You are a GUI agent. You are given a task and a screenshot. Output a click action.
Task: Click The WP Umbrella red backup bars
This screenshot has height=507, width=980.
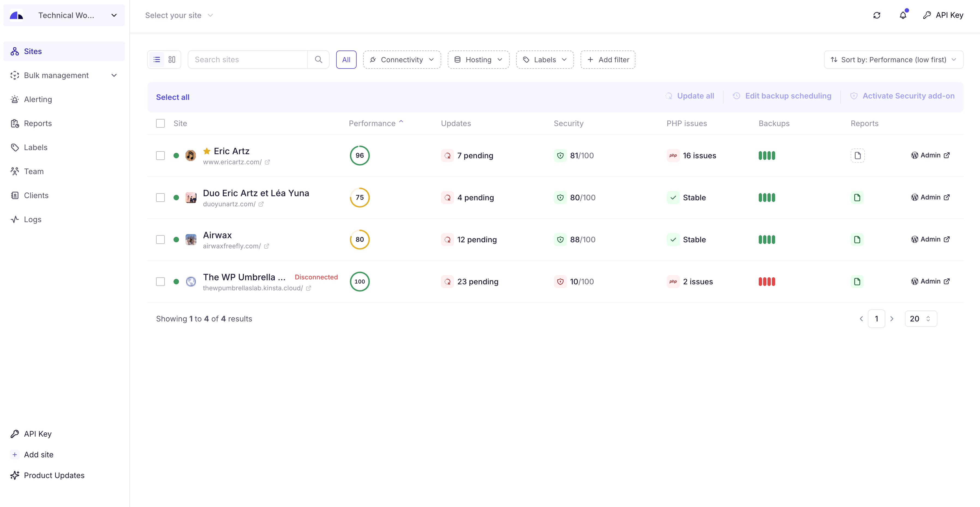tap(767, 282)
